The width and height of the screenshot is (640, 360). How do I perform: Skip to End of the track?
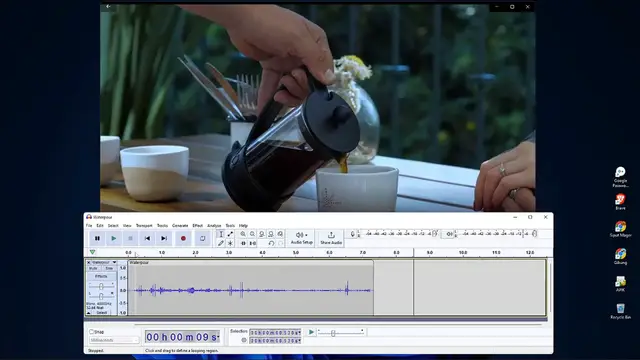tap(164, 238)
